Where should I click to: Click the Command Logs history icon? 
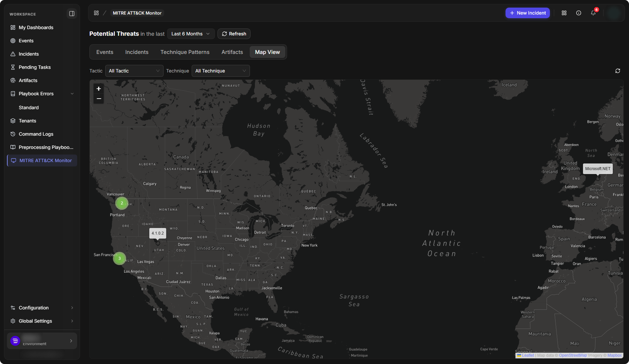tap(13, 134)
